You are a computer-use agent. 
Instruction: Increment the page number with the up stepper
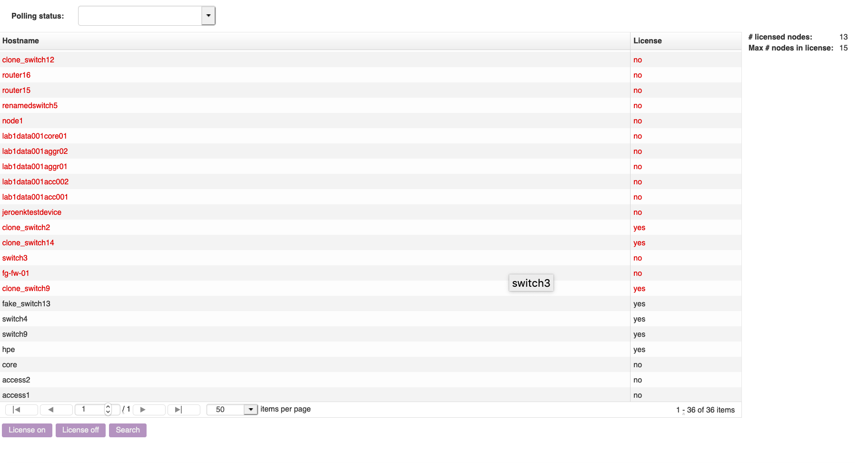click(108, 406)
